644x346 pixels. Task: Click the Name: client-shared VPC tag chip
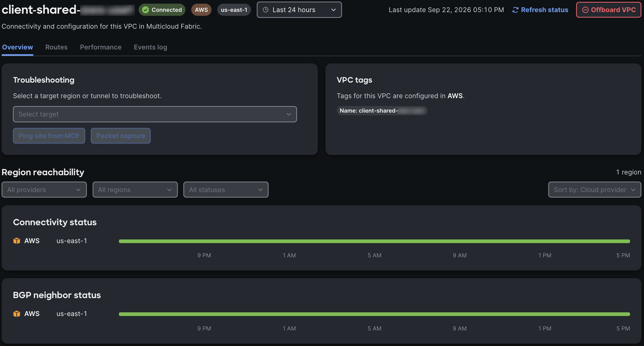tap(382, 111)
